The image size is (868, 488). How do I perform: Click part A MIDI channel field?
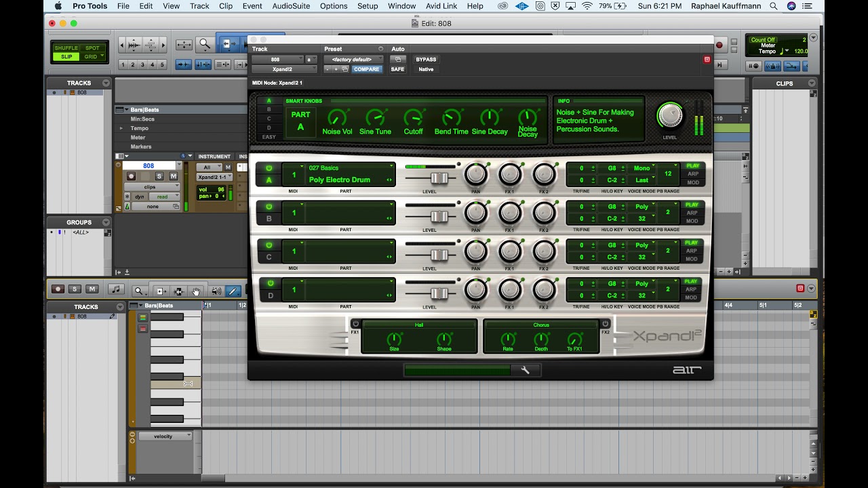[x=294, y=174]
